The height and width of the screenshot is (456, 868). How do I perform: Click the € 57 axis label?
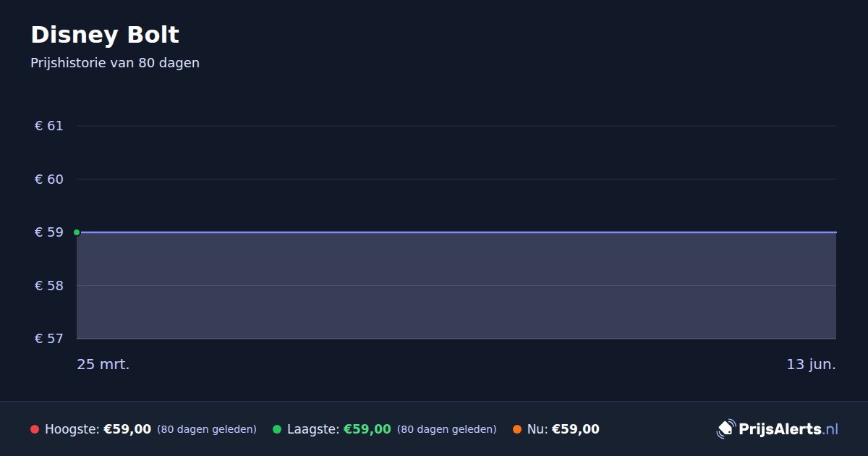click(49, 339)
